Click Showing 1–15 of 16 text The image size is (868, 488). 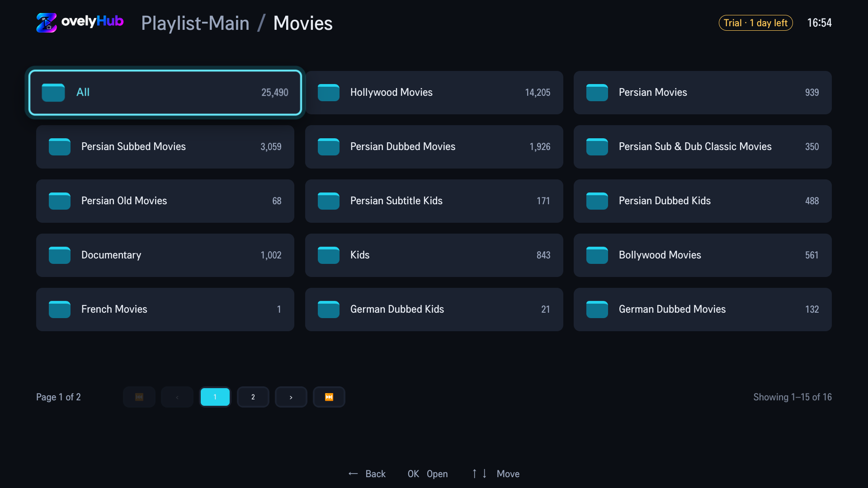793,397
